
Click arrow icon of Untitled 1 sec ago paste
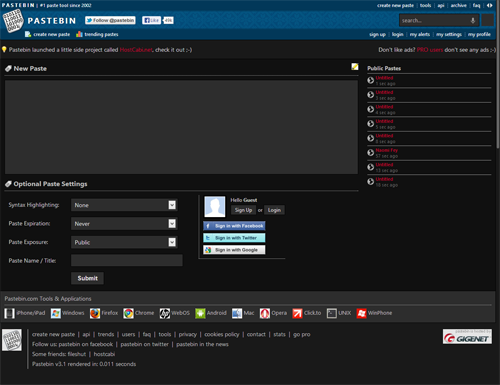[370, 80]
